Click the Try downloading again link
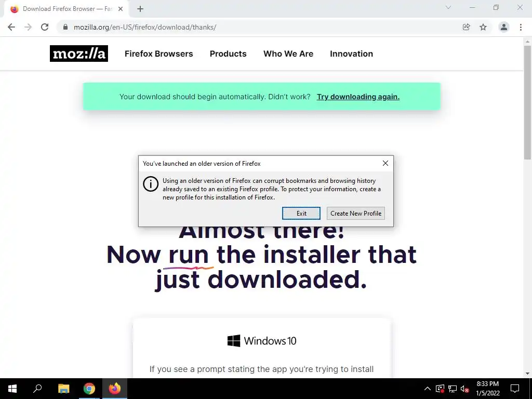The image size is (532, 399). (x=358, y=97)
